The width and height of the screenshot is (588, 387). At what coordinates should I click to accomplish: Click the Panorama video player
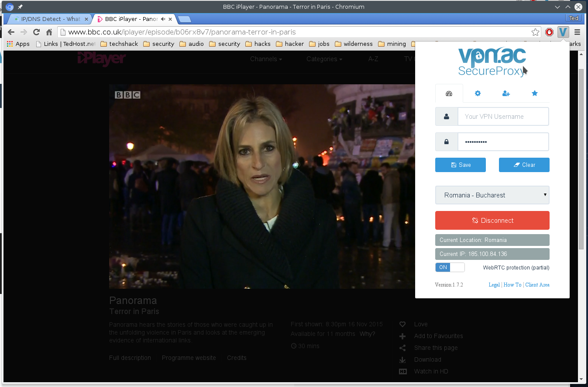tap(262, 187)
